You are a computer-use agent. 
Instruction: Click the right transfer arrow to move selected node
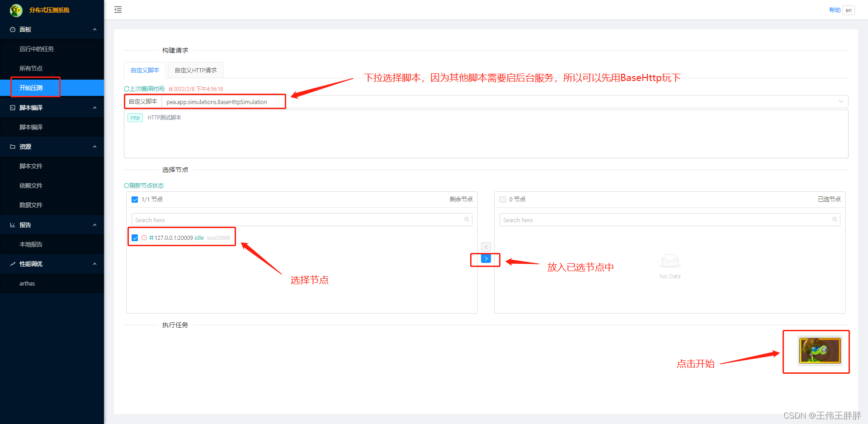pyautogui.click(x=486, y=258)
